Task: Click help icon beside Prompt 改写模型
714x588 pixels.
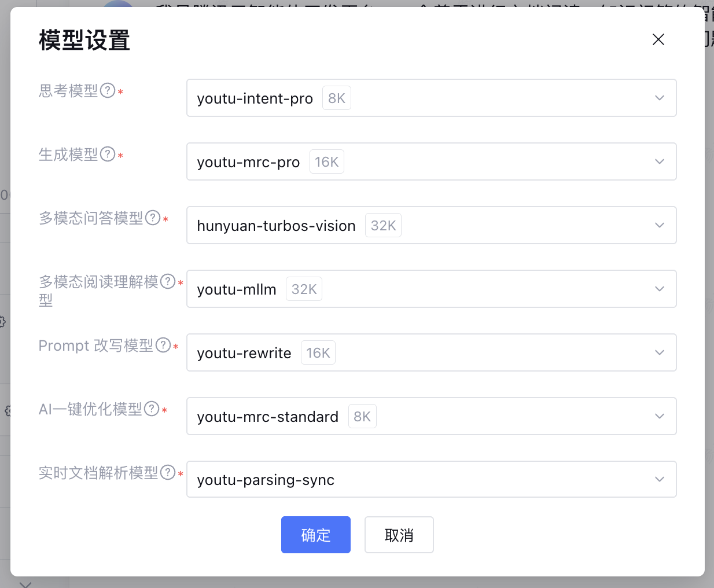Action: pyautogui.click(x=164, y=345)
